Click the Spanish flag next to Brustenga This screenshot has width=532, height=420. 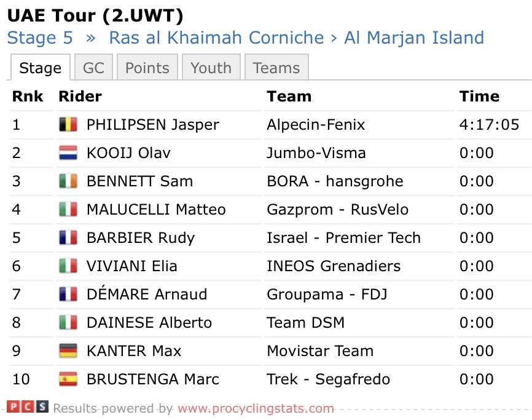click(x=68, y=379)
